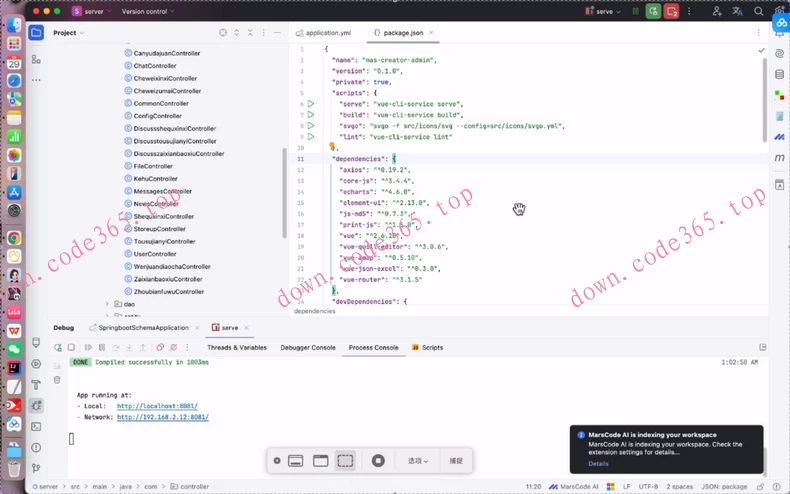Open Debugger Console tab
Screen dimensions: 790x494
point(308,347)
